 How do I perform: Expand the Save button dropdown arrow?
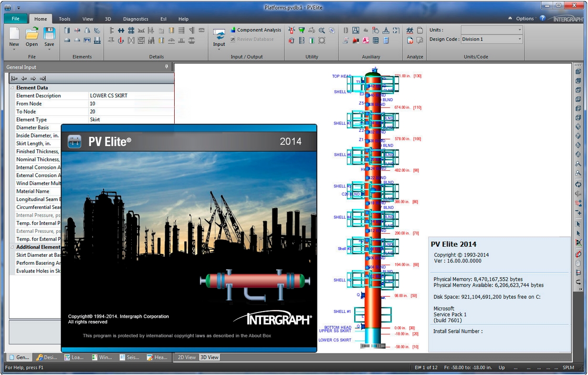tap(50, 50)
